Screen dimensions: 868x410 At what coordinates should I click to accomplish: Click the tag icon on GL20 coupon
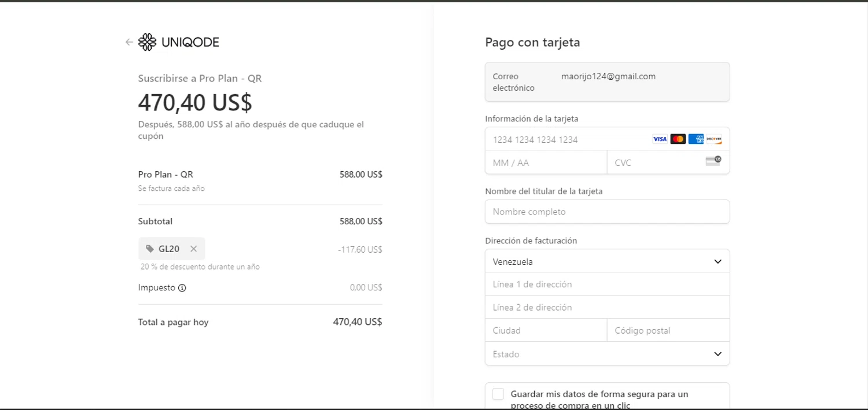[150, 249]
